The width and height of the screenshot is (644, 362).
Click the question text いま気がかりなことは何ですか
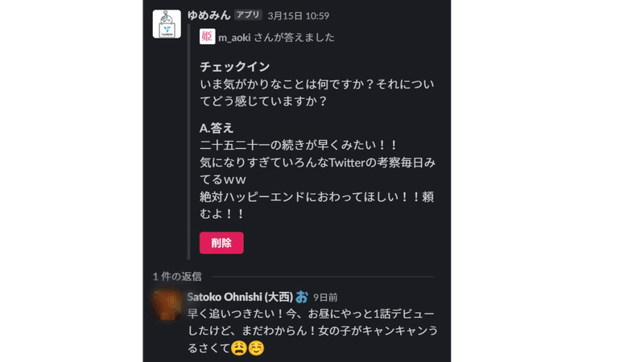tap(316, 93)
